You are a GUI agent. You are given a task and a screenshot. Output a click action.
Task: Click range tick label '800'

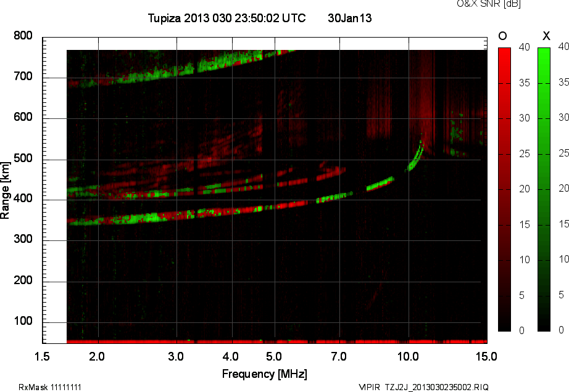(23, 36)
